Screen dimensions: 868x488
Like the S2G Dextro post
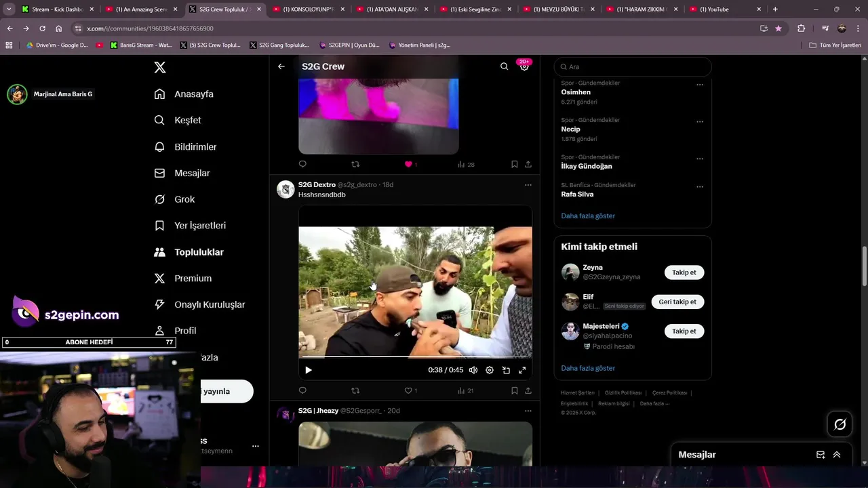pyautogui.click(x=408, y=390)
